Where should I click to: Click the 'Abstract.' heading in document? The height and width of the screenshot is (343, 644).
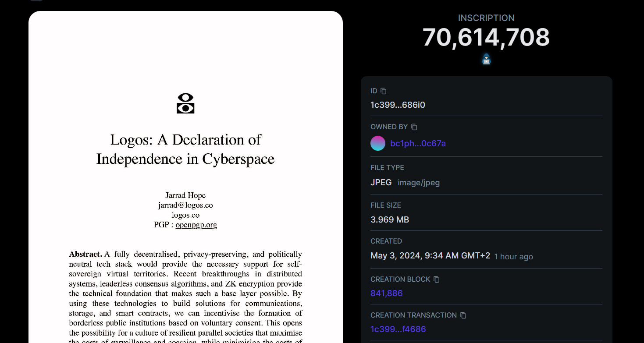tap(85, 254)
